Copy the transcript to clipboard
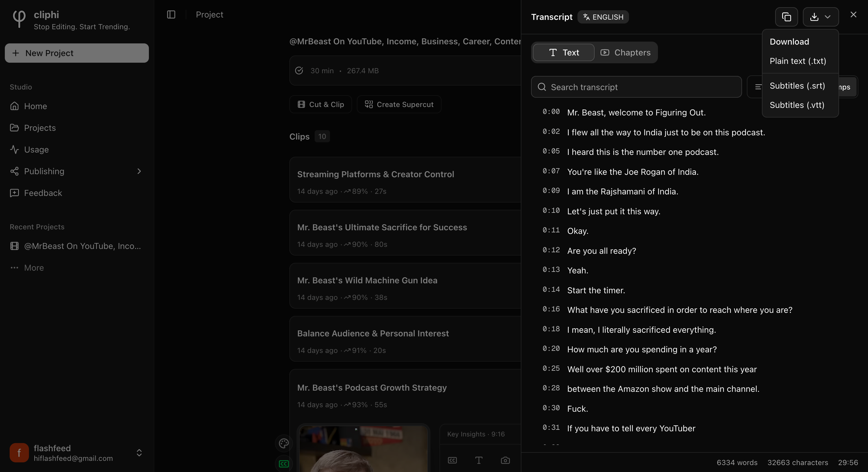The image size is (868, 472). click(786, 17)
